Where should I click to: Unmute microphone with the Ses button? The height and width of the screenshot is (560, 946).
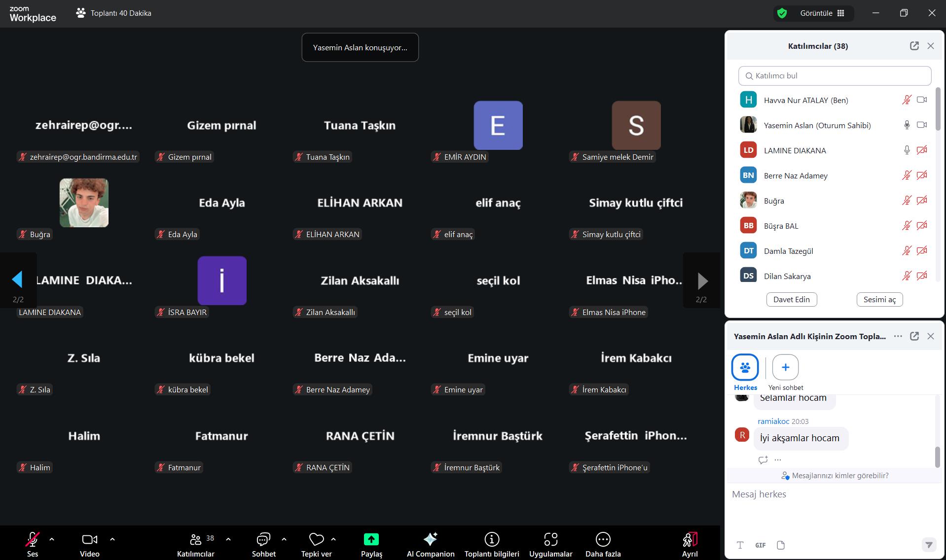point(33,540)
